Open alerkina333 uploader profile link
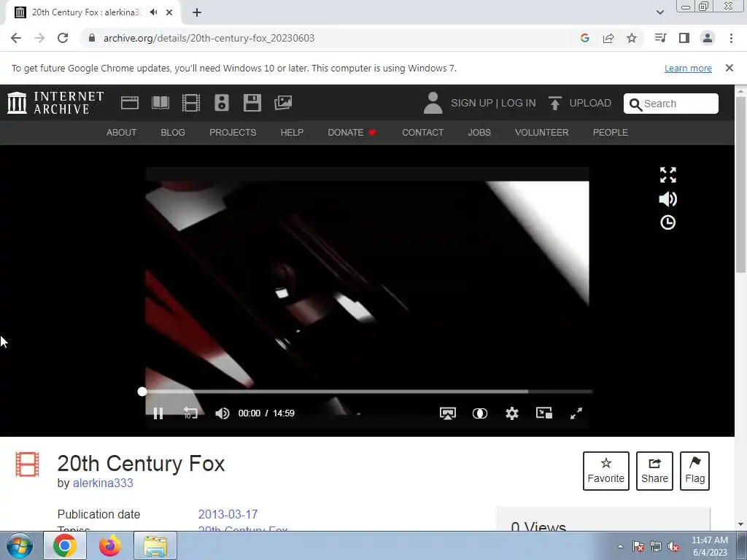 (103, 483)
